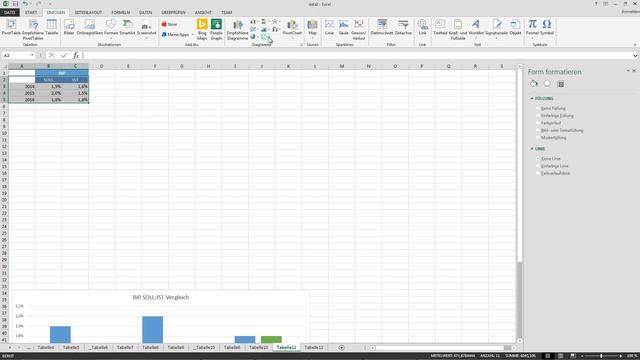The width and height of the screenshot is (640, 360).
Task: Insert an Objekt
Action: (516, 28)
